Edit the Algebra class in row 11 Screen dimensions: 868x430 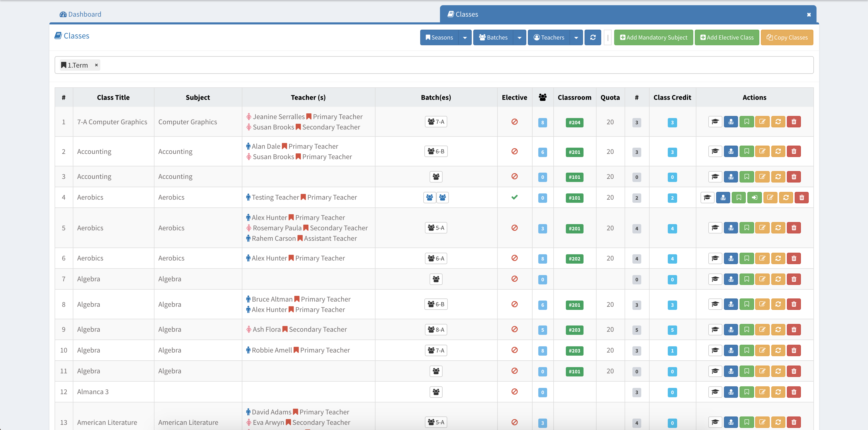coord(762,371)
